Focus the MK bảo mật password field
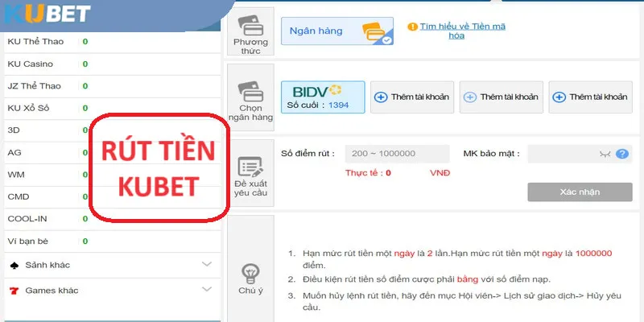644x322 pixels. (580, 154)
